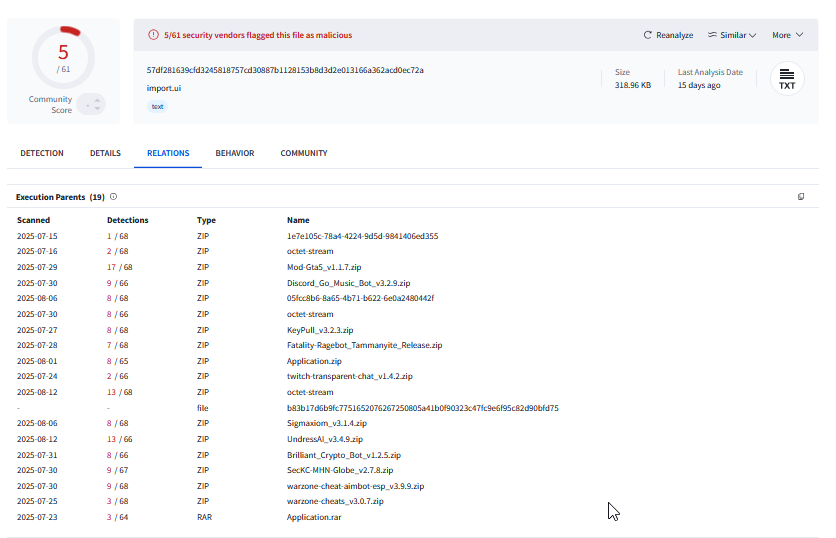Click the detection score circle gauge

(63, 58)
